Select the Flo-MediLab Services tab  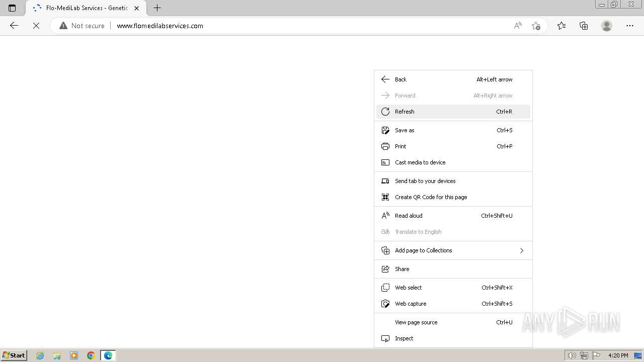tap(86, 8)
